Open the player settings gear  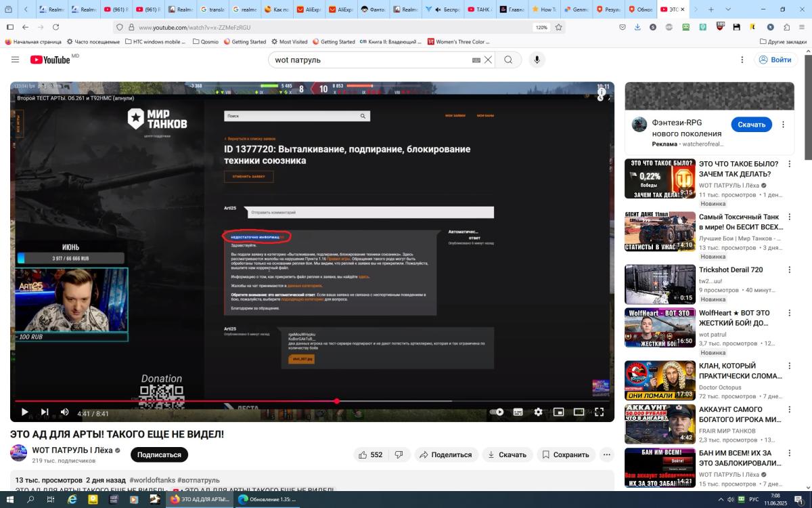pos(538,412)
